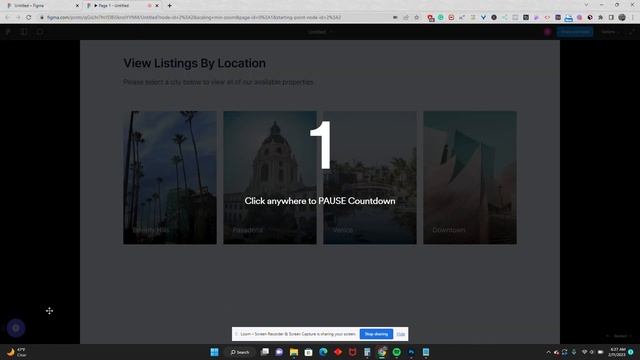Reload the page with the refresh icon
640x360 pixels.
[x=29, y=18]
